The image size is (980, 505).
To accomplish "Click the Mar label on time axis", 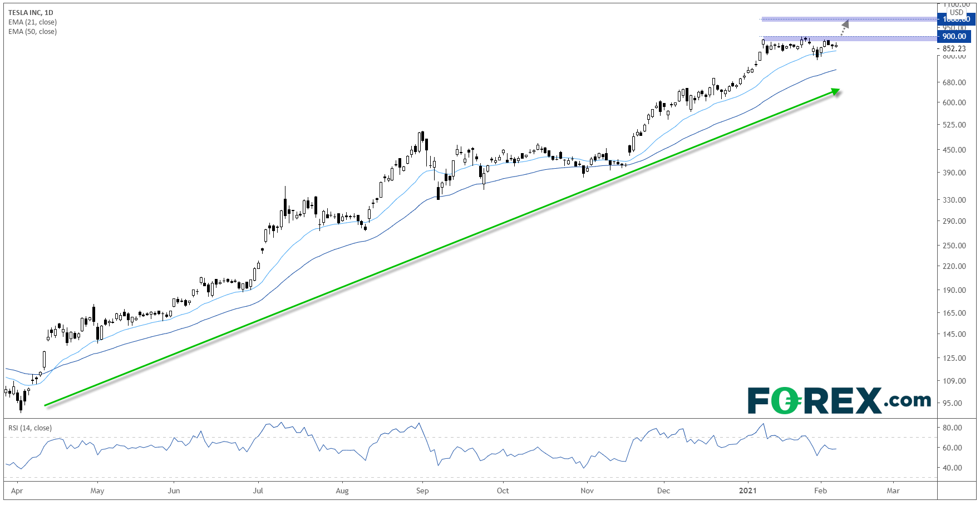I will [893, 491].
